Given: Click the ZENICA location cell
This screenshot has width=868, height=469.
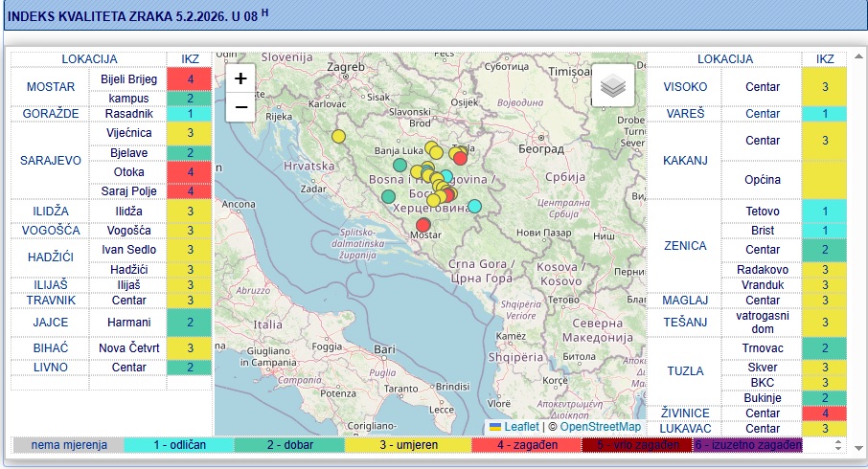Looking at the screenshot, I should [x=684, y=246].
